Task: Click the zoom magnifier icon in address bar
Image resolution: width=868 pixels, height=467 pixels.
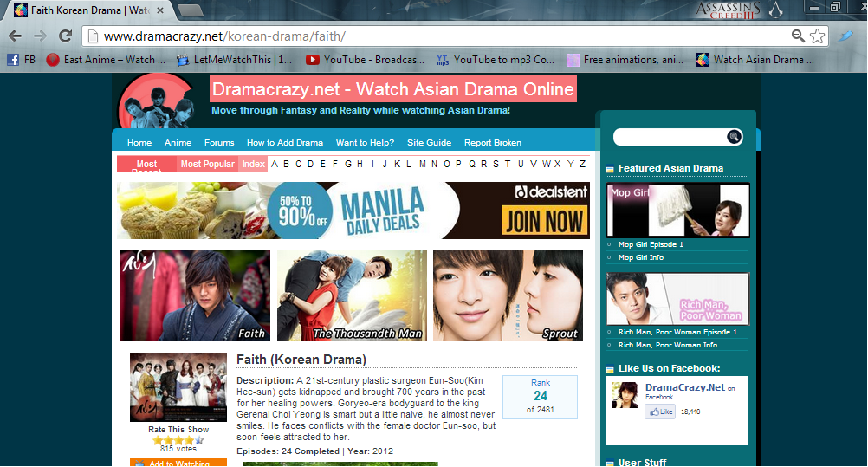Action: pyautogui.click(x=798, y=36)
